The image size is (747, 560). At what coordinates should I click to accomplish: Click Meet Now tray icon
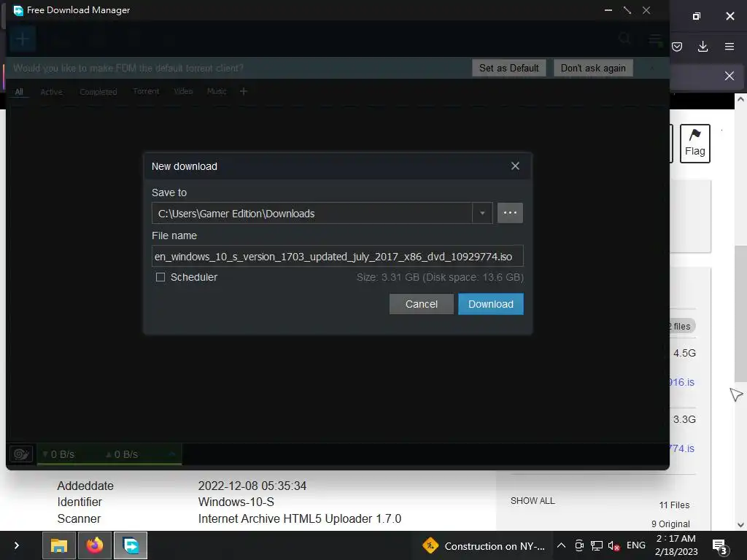(x=578, y=545)
